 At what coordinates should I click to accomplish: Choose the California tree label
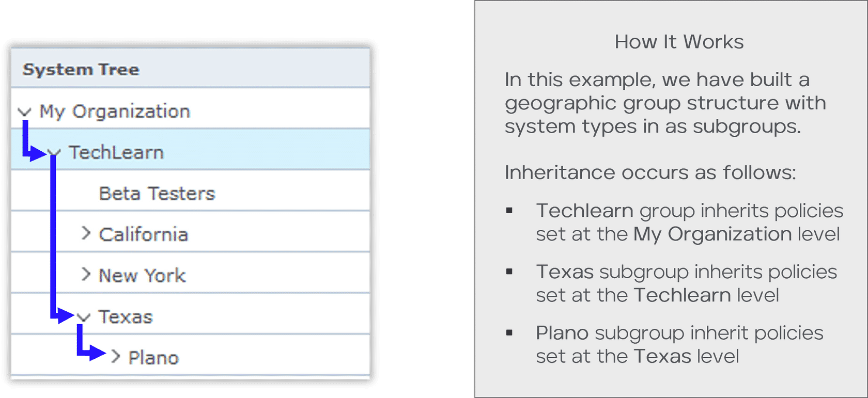pyautogui.click(x=143, y=234)
